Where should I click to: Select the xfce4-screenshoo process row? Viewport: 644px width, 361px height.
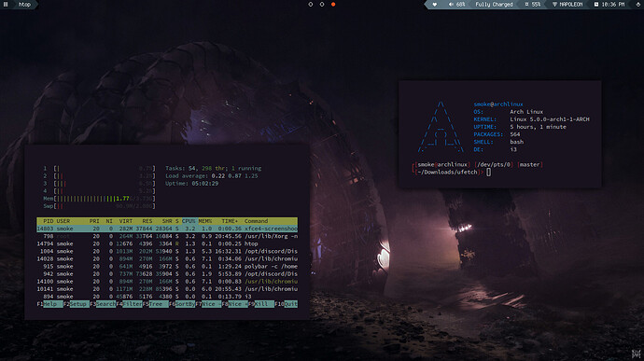click(x=167, y=229)
